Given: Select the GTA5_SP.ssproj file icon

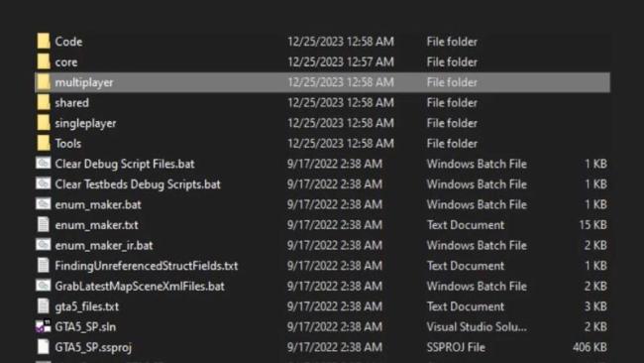Looking at the screenshot, I should pos(44,347).
